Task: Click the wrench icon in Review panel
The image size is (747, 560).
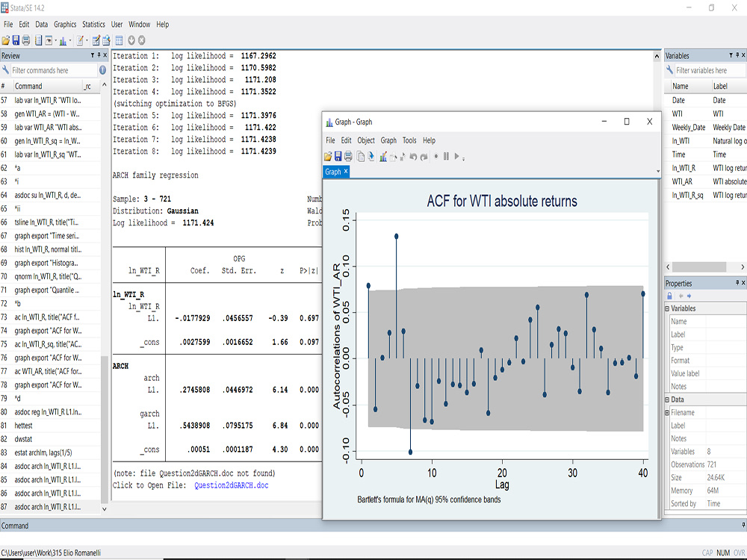Action: pyautogui.click(x=5, y=70)
